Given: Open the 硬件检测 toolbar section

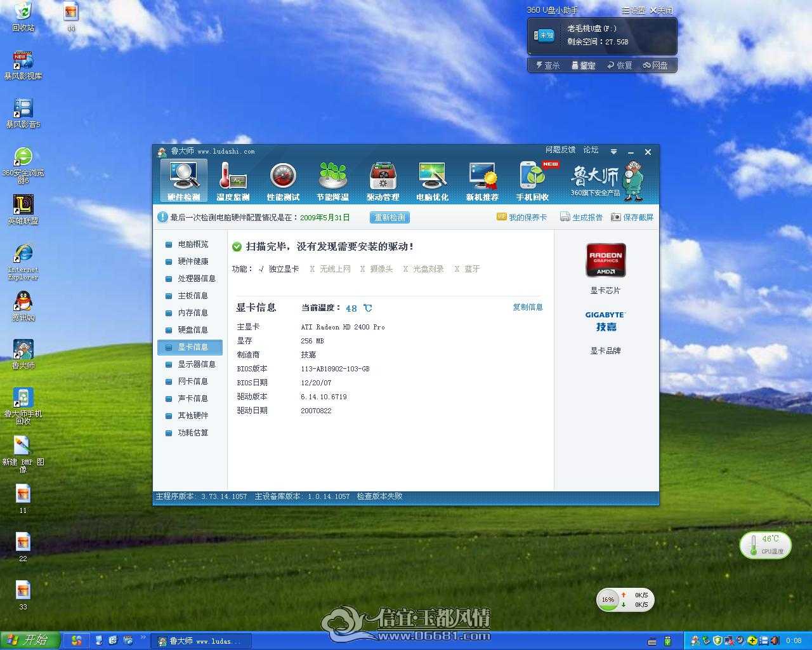Looking at the screenshot, I should [x=183, y=181].
